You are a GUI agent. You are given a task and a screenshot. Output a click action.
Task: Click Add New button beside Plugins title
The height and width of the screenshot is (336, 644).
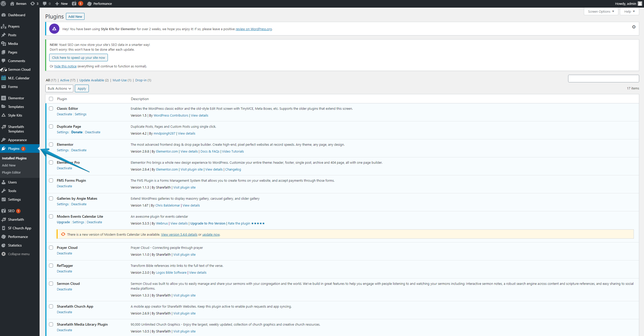pyautogui.click(x=75, y=16)
